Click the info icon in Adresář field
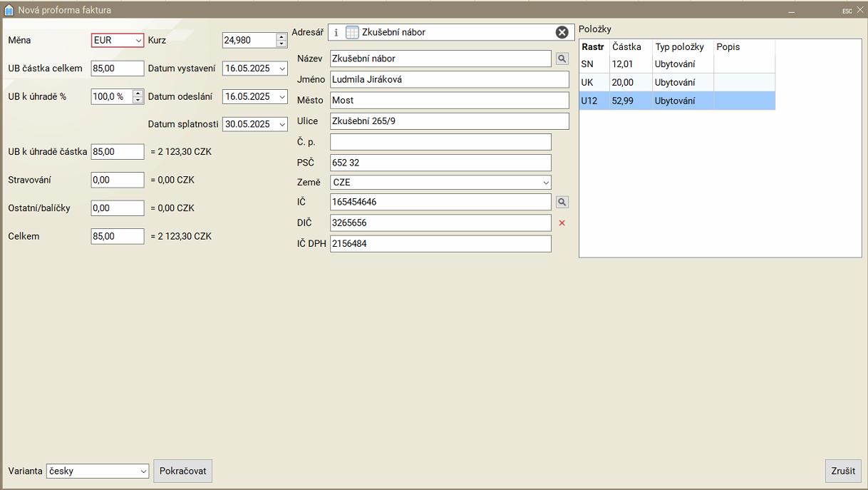 pos(336,32)
